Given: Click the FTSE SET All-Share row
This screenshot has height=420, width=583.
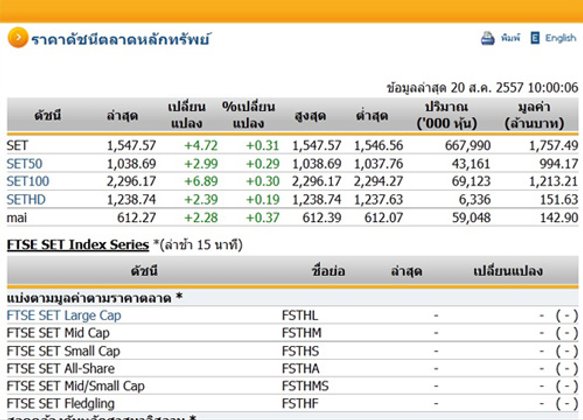Looking at the screenshot, I should pyautogui.click(x=292, y=369).
